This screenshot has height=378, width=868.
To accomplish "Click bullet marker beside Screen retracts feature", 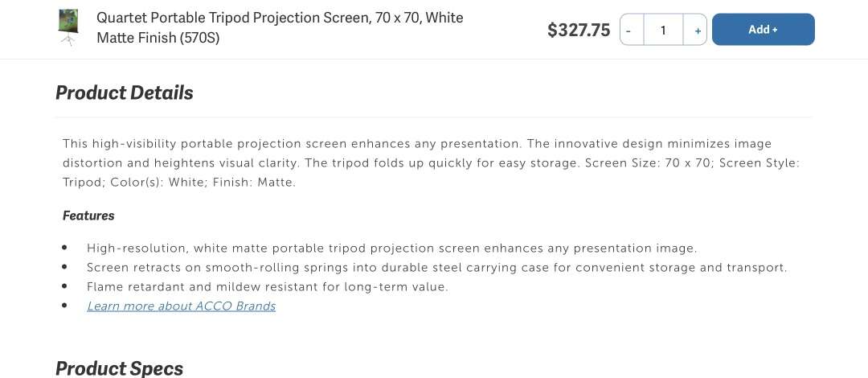I will [64, 267].
